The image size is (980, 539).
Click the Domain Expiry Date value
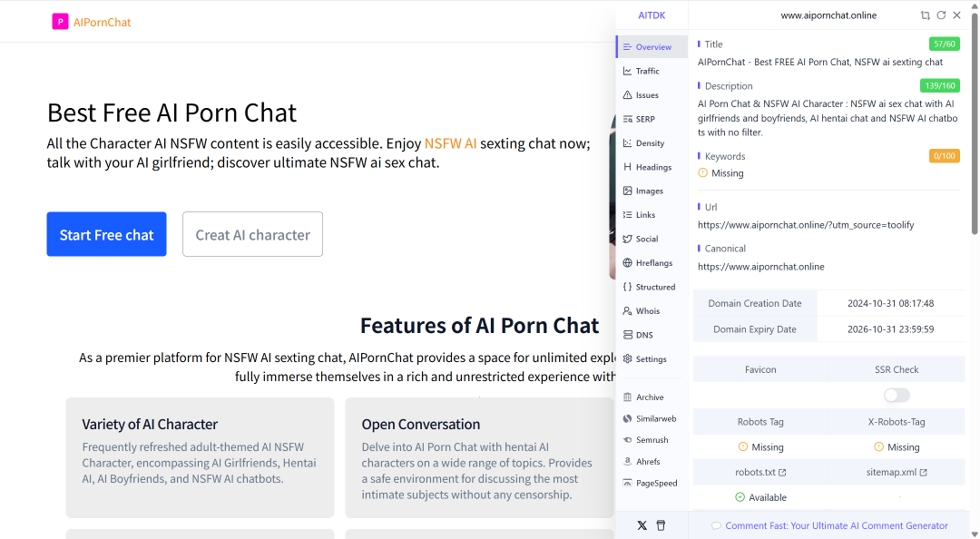click(x=890, y=328)
